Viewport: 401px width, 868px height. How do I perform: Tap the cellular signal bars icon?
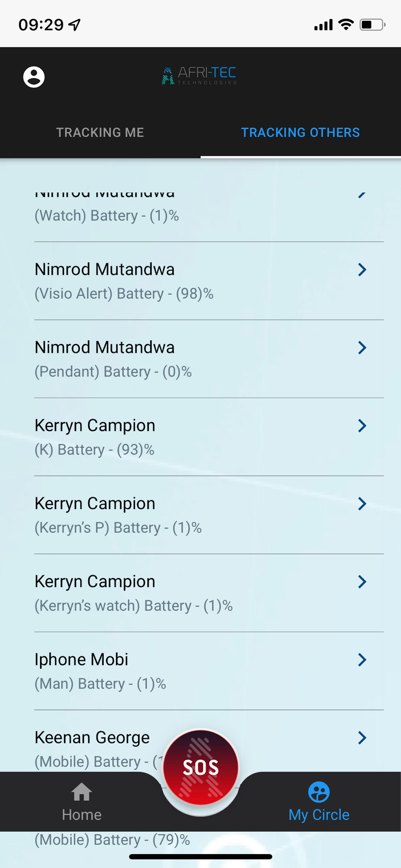323,25
